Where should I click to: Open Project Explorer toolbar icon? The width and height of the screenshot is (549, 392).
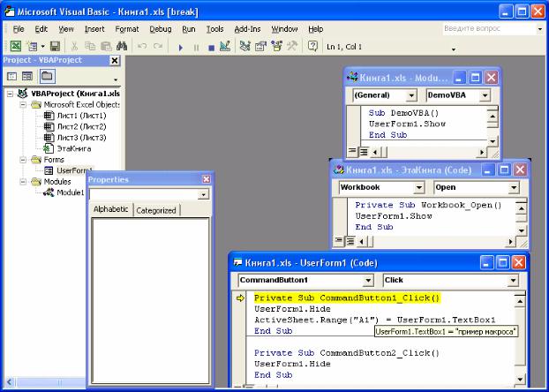[244, 46]
